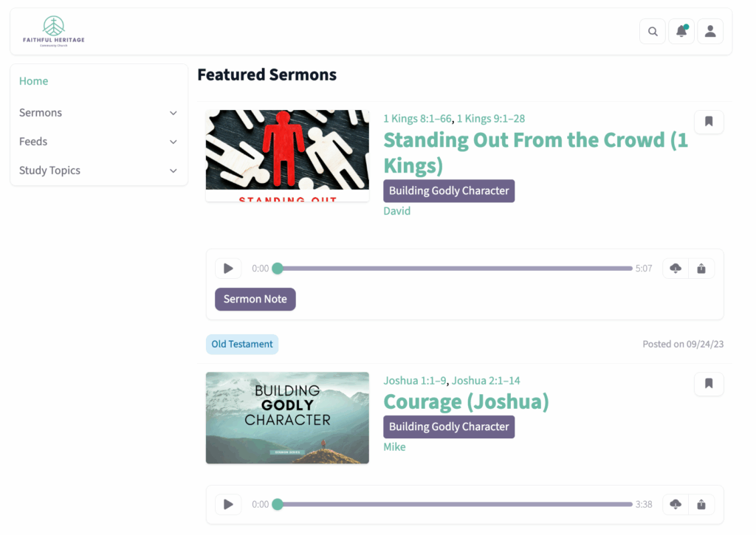This screenshot has width=756, height=535.
Task: Share the 3:38 sermon
Action: pyautogui.click(x=701, y=505)
